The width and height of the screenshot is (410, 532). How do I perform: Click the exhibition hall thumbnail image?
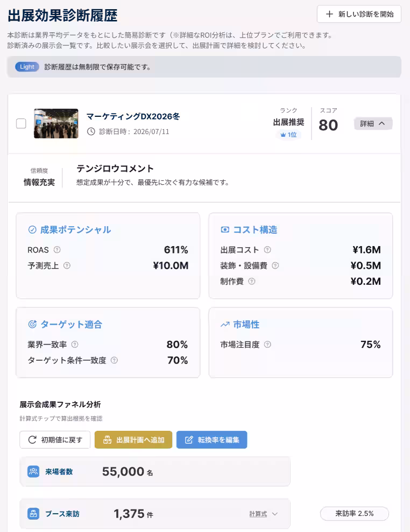pos(56,123)
